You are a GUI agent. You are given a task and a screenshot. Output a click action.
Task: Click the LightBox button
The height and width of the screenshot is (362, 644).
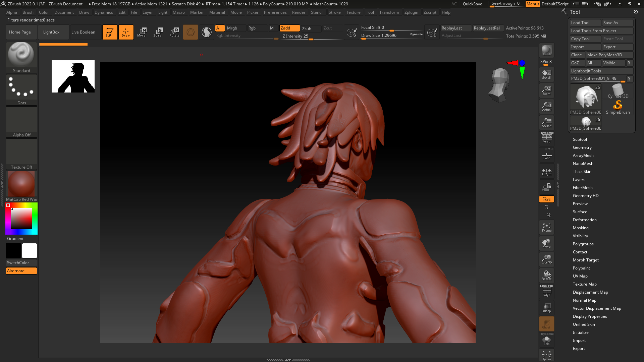(x=51, y=32)
